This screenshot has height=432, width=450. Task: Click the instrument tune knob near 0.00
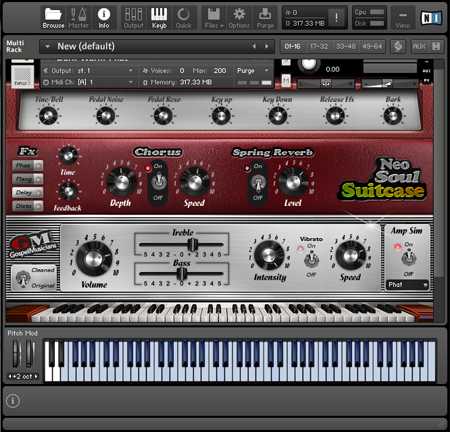click(309, 64)
